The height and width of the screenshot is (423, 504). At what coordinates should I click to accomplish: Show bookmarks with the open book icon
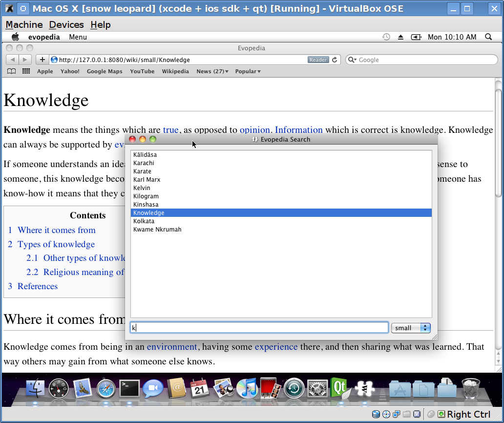(x=12, y=71)
